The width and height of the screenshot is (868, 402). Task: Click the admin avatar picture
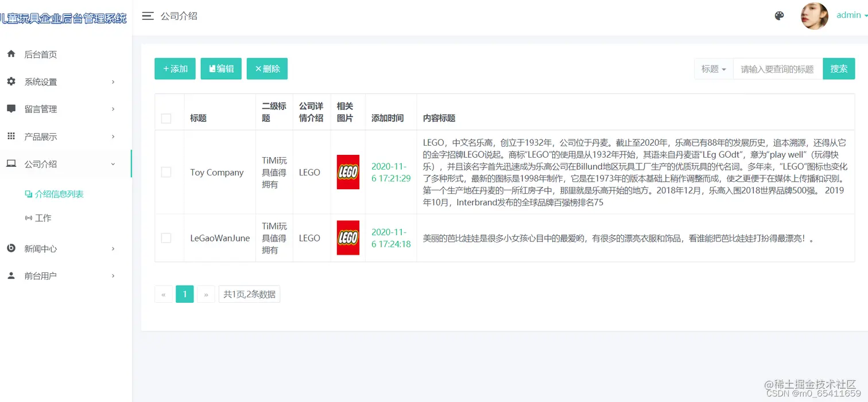point(815,16)
